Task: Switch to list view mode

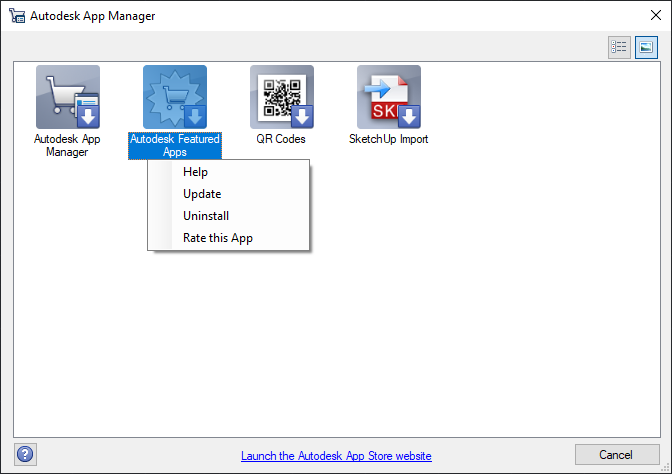Action: click(x=619, y=47)
